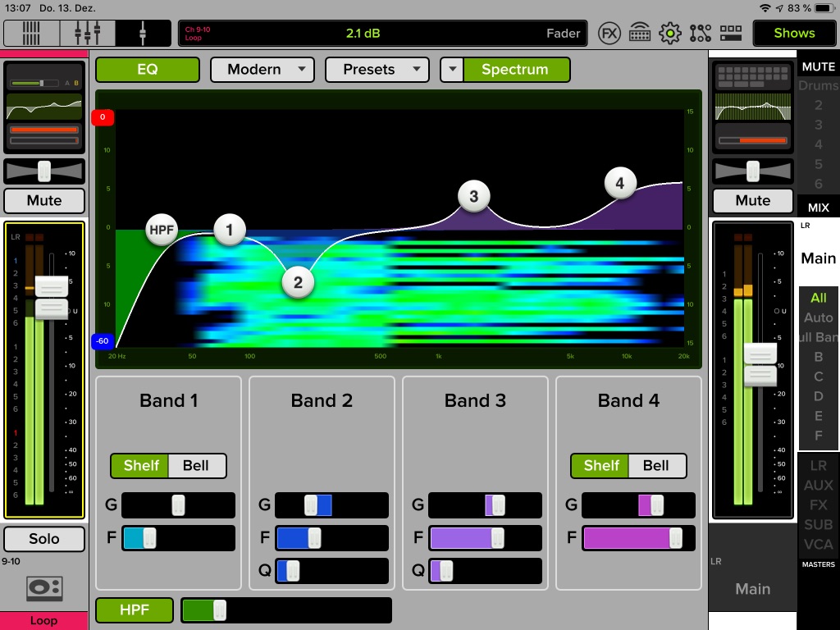Tap the settings gear icon

click(x=670, y=34)
